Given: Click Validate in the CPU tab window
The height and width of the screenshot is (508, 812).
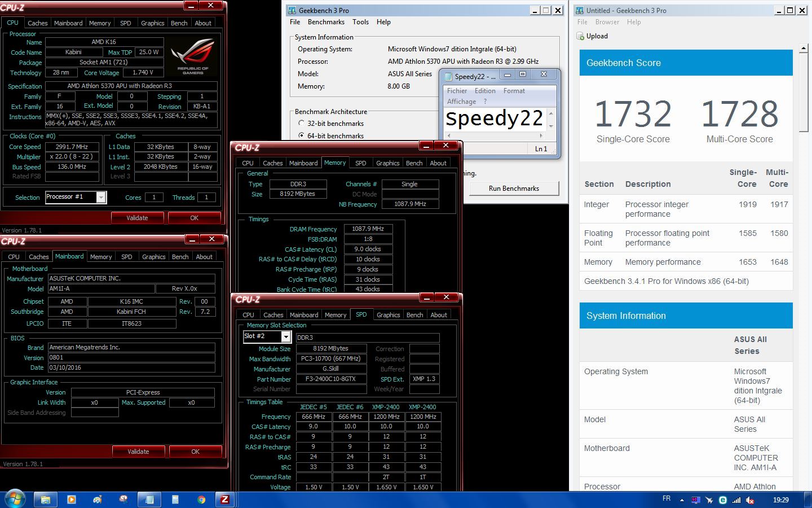Looking at the screenshot, I should [137, 218].
